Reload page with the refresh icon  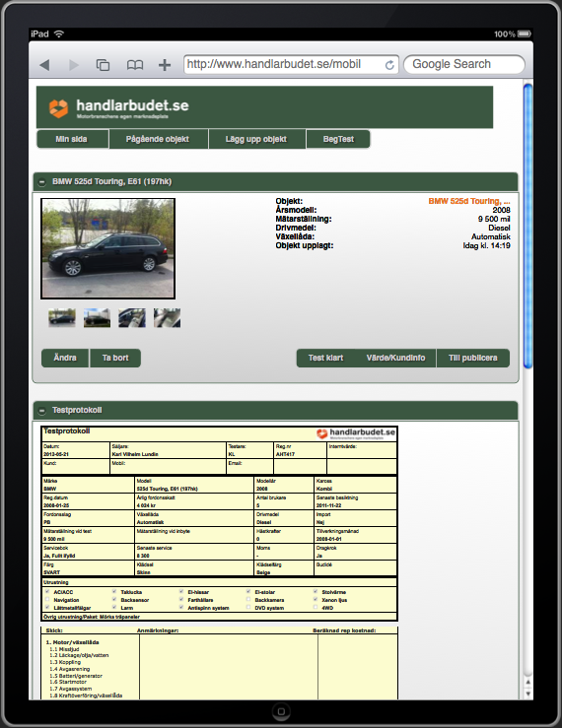point(389,65)
